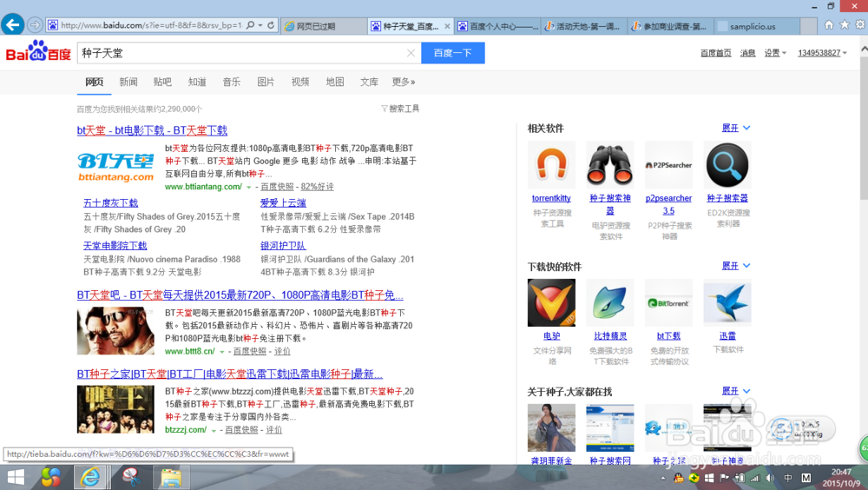Switch to the samplicio.us browser tab

756,26
